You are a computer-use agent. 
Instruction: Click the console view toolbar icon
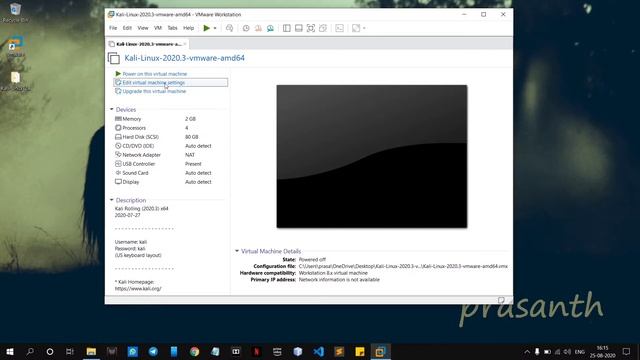point(339,28)
